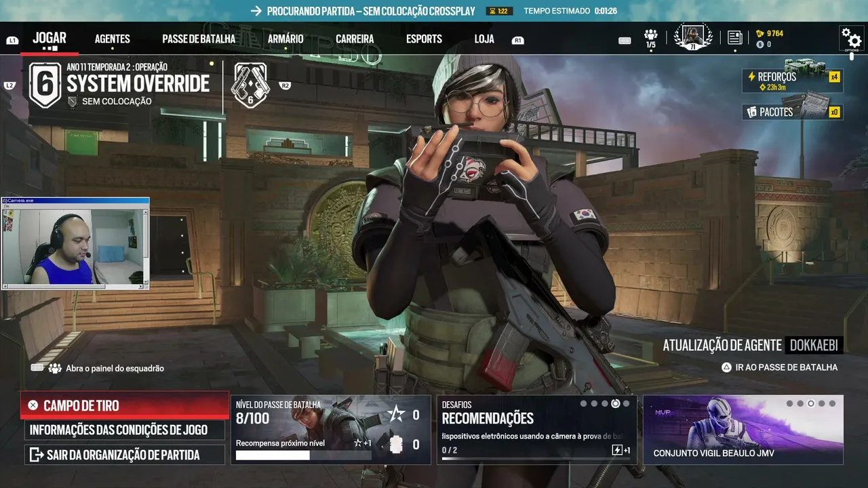Screen dimensions: 868x488
Task: Click the L1 bumper icon
Action: (x=12, y=41)
